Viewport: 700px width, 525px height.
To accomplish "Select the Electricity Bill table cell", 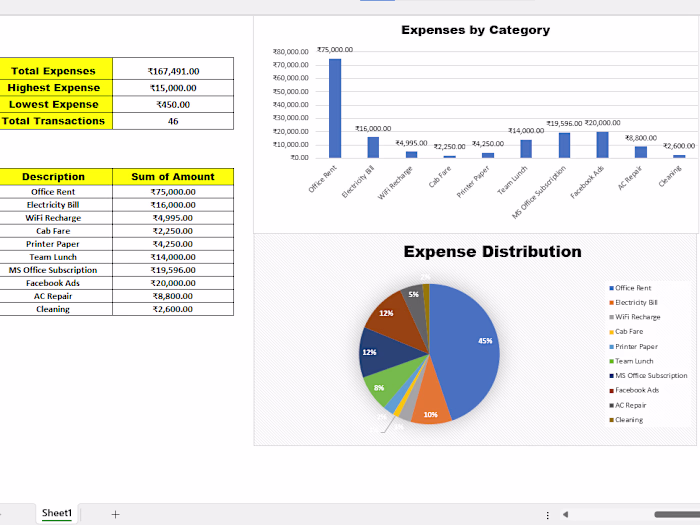I will (x=56, y=205).
